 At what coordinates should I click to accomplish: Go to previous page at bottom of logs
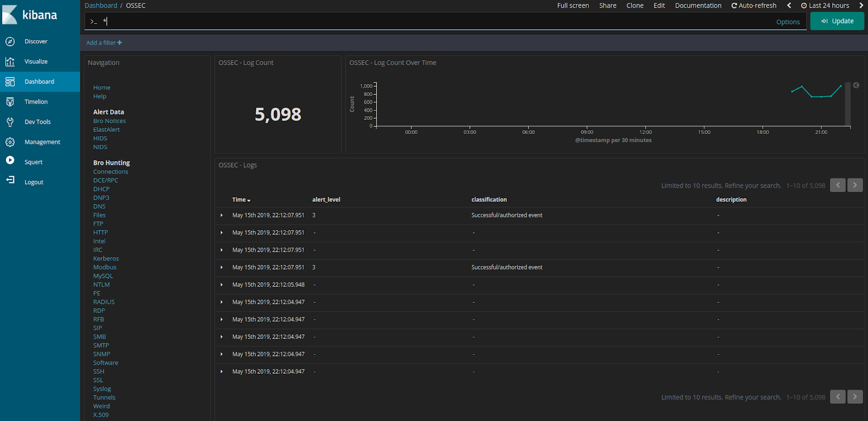point(838,397)
